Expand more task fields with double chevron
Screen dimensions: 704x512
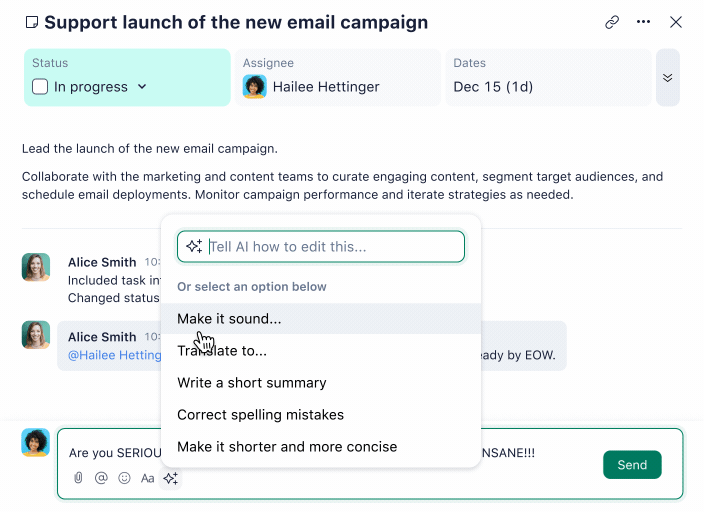pyautogui.click(x=667, y=77)
